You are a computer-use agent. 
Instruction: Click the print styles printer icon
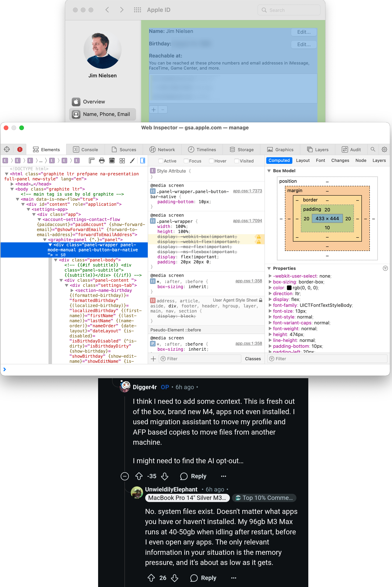pyautogui.click(x=102, y=161)
